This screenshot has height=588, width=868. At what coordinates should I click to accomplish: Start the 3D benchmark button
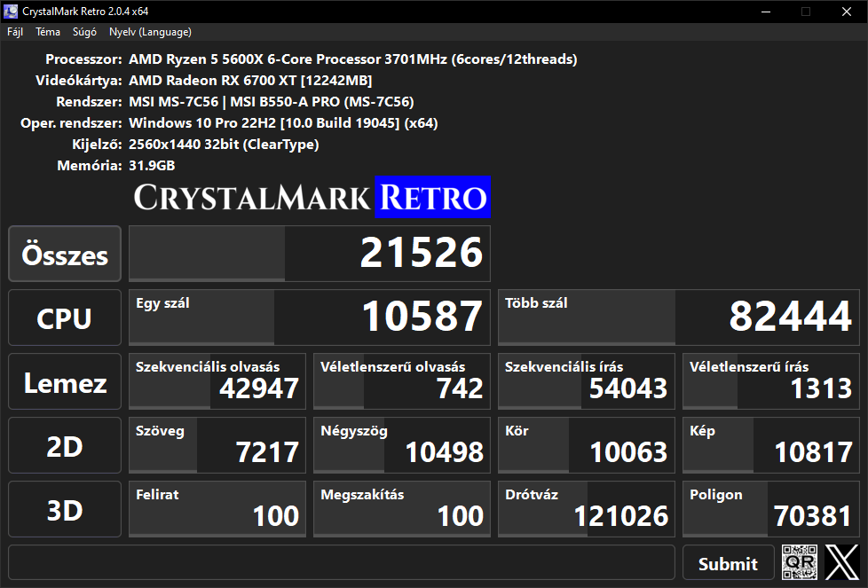[x=65, y=509]
